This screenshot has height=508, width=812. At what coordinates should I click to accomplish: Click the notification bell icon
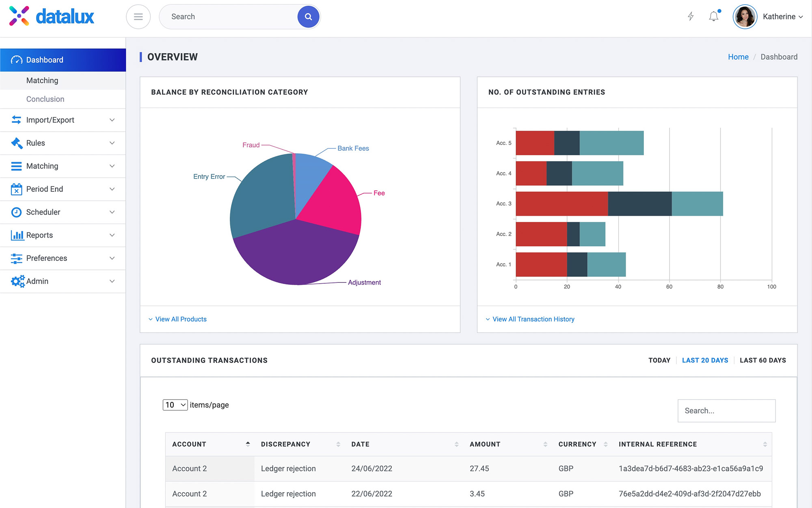pos(713,16)
